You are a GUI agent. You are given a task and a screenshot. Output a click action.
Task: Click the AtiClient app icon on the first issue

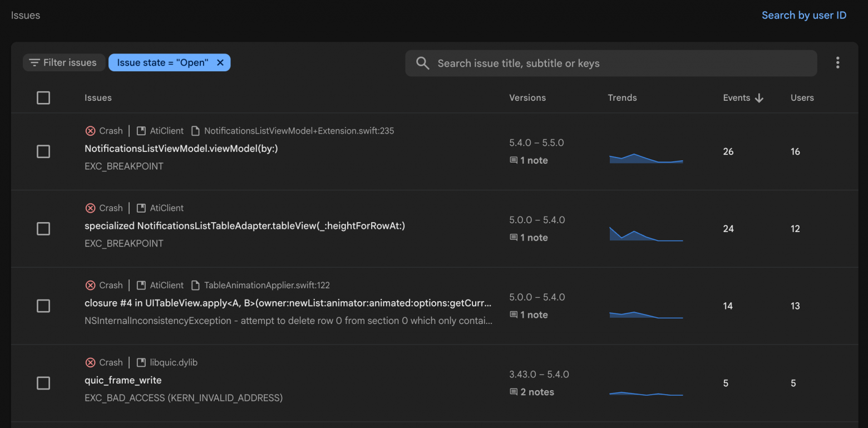(x=140, y=130)
